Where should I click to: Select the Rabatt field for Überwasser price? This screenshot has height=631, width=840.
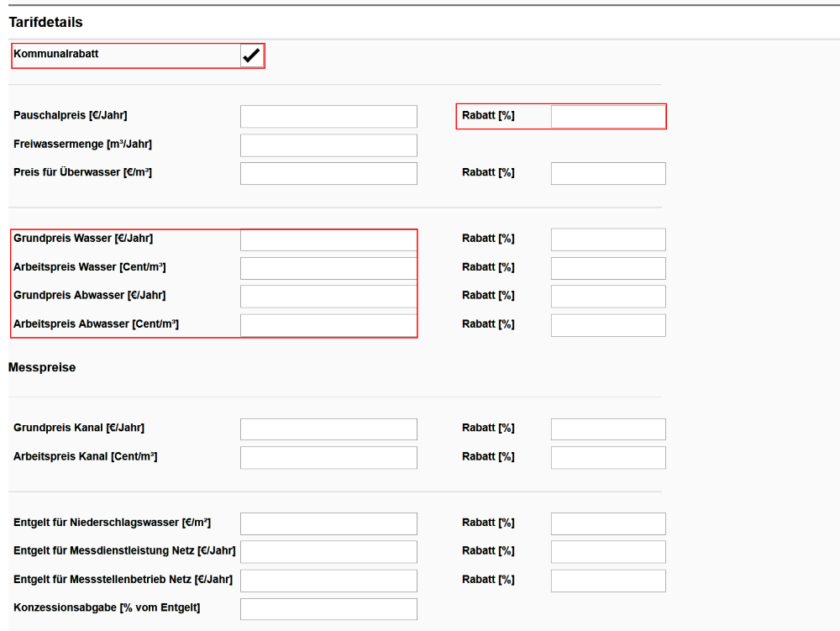click(608, 174)
